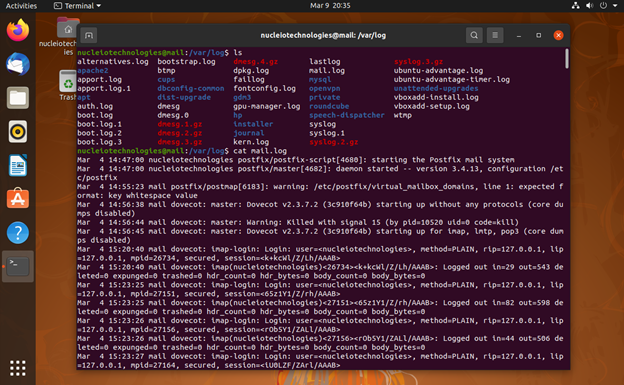Expand the system menu arrow in top bar
This screenshot has width=624, height=385.
[x=615, y=6]
